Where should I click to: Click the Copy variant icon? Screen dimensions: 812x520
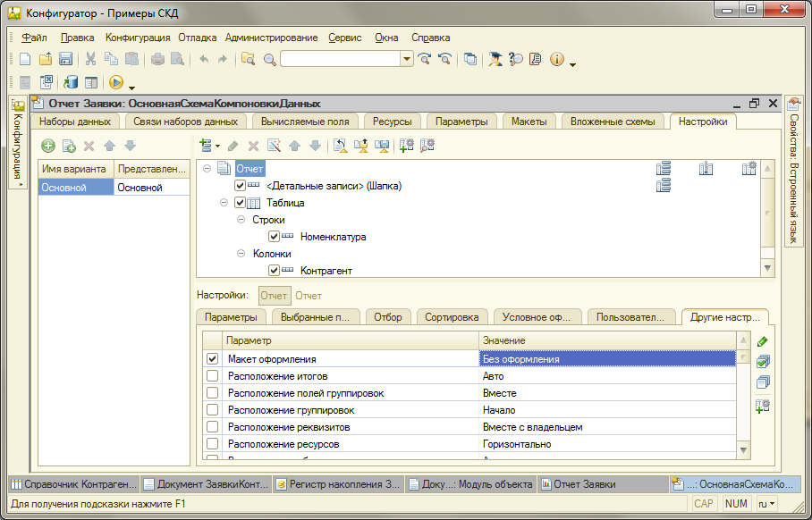point(69,146)
